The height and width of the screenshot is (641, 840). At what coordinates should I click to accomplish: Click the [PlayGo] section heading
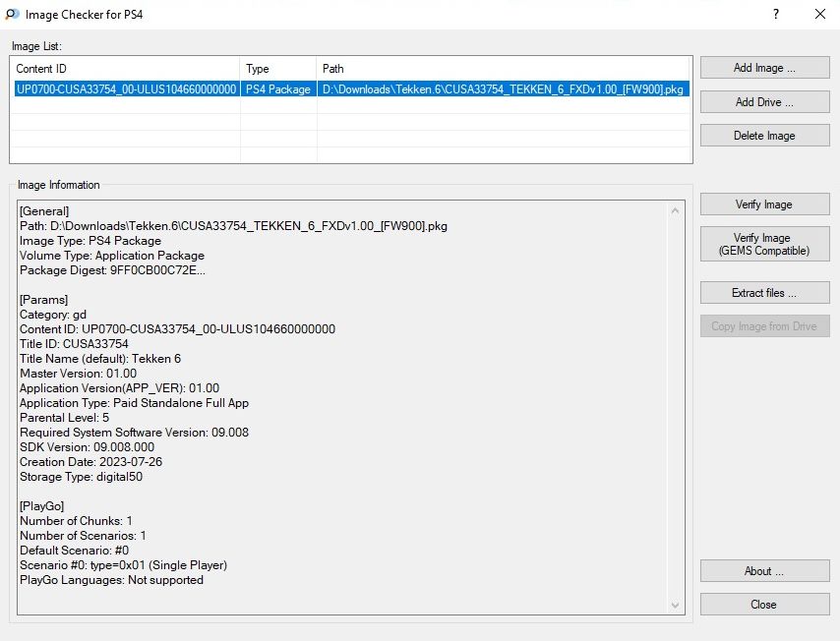(x=41, y=506)
